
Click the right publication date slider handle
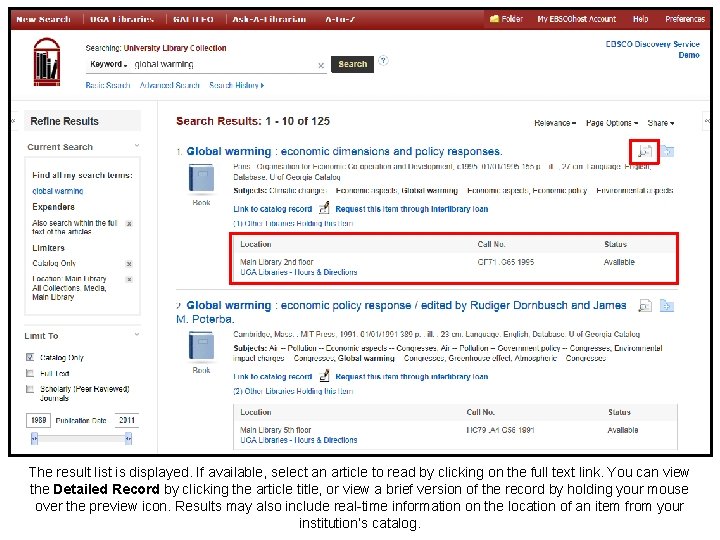128,439
